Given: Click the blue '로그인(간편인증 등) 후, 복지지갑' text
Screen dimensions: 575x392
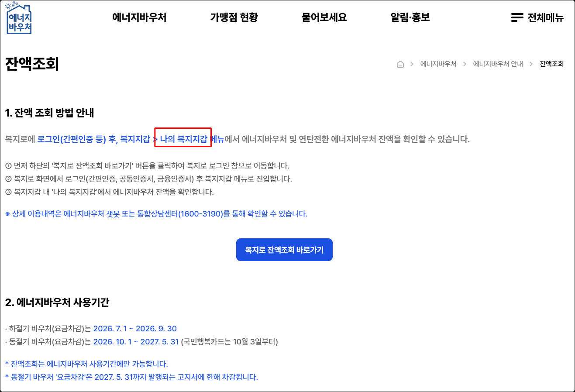Looking at the screenshot, I should [x=94, y=139].
